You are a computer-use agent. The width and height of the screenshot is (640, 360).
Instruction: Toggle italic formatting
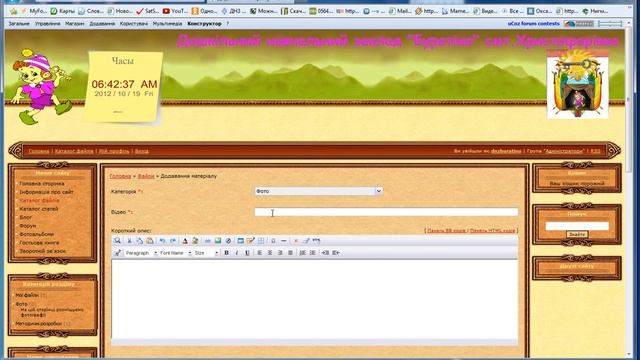pos(237,253)
